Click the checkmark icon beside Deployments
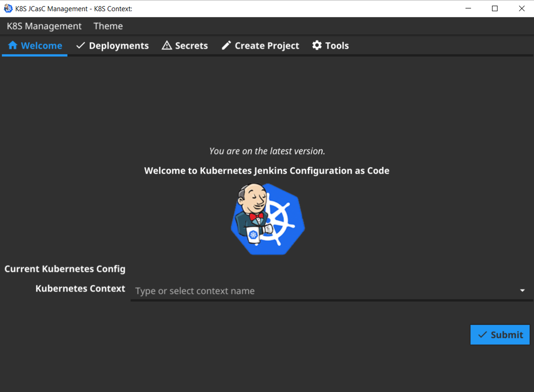The image size is (534, 392). coord(80,45)
